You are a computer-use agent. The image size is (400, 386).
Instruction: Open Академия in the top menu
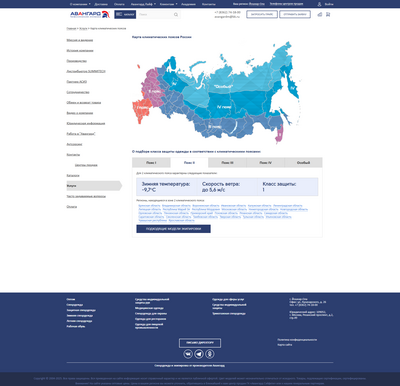pos(188,4)
